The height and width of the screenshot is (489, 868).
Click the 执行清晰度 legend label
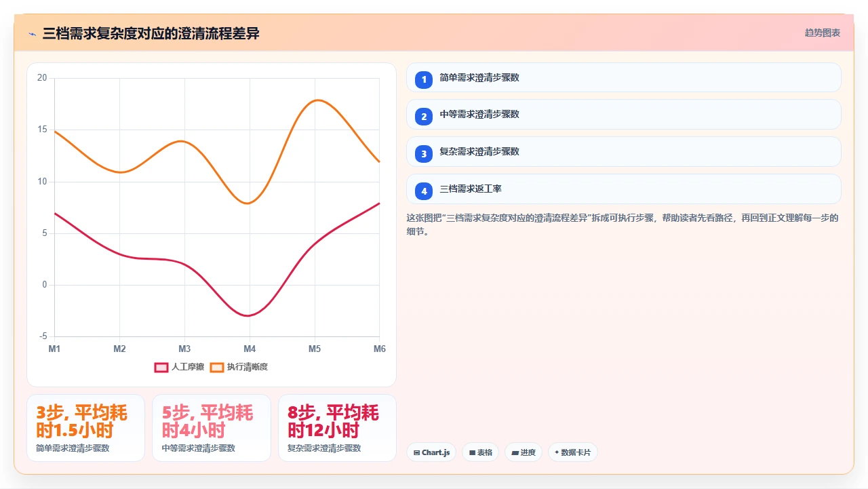[x=248, y=367]
